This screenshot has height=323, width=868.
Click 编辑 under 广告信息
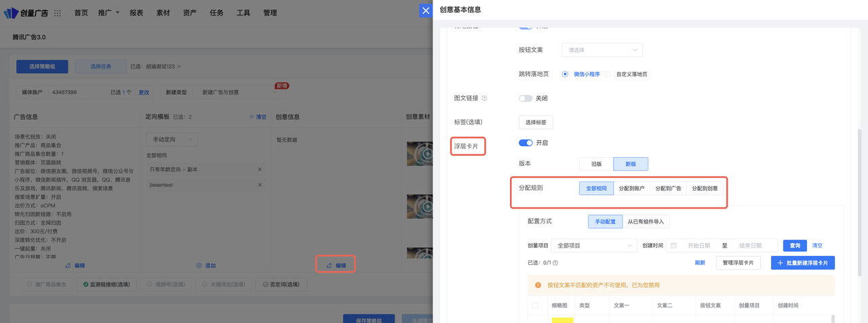pos(75,265)
